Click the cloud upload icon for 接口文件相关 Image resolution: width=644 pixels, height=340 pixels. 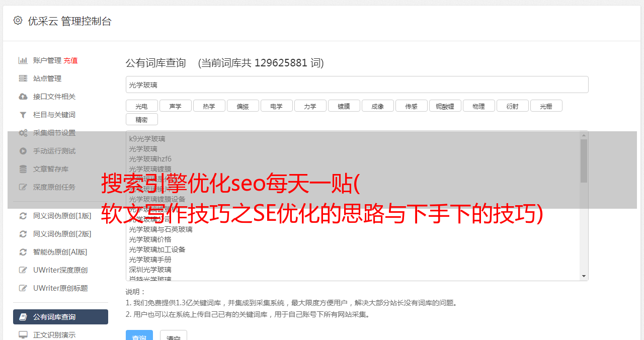click(23, 97)
